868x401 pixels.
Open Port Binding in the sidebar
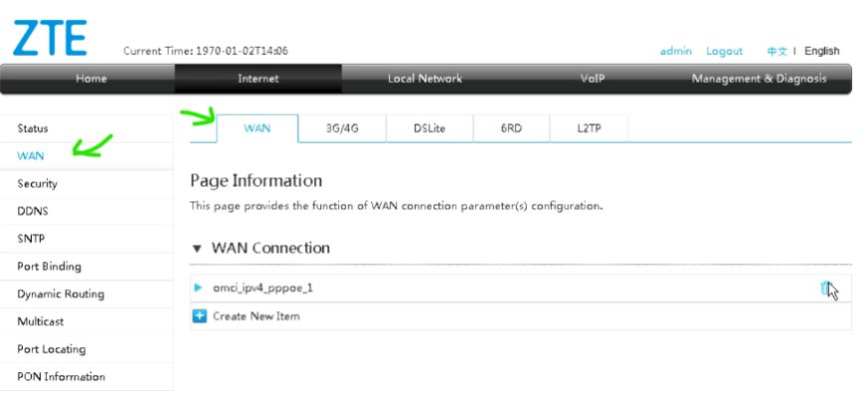point(49,266)
